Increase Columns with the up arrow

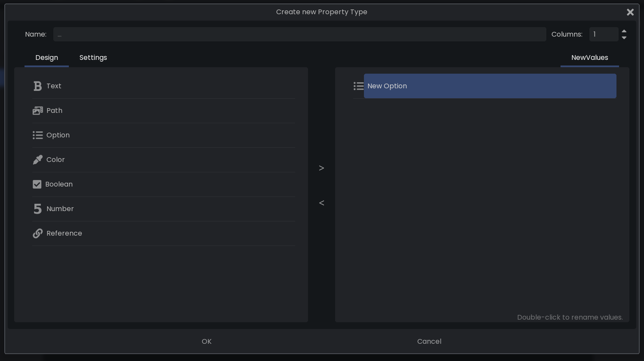(x=624, y=31)
